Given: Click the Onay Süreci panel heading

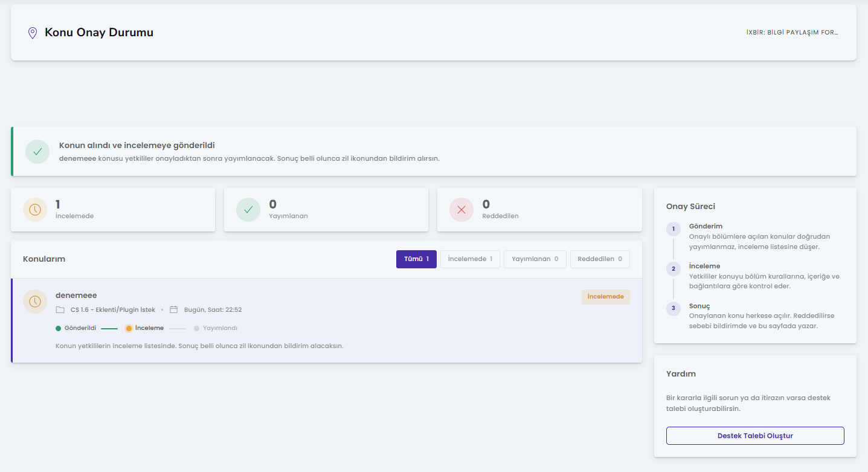Looking at the screenshot, I should (690, 207).
